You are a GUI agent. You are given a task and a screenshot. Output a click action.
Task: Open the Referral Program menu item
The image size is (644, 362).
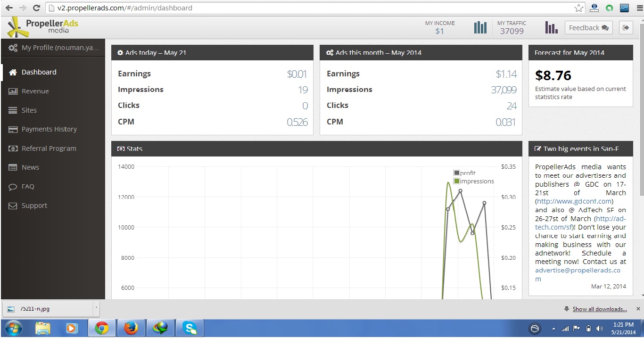click(49, 148)
